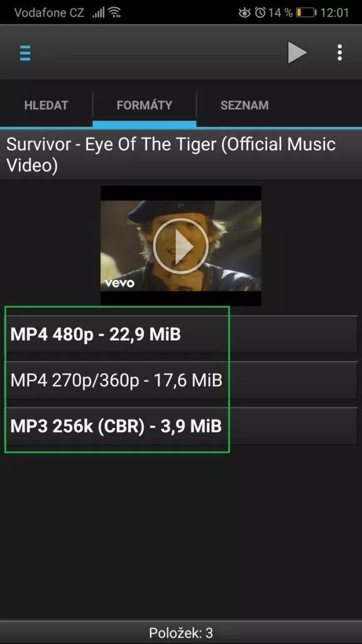The width and height of the screenshot is (362, 644).
Task: Open the hamburger navigation menu
Action: [x=25, y=53]
